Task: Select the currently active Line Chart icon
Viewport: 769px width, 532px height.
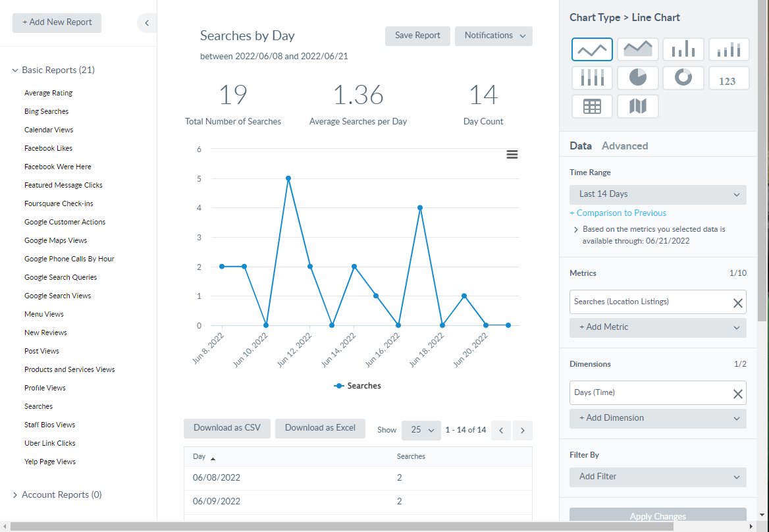Action: (x=592, y=49)
